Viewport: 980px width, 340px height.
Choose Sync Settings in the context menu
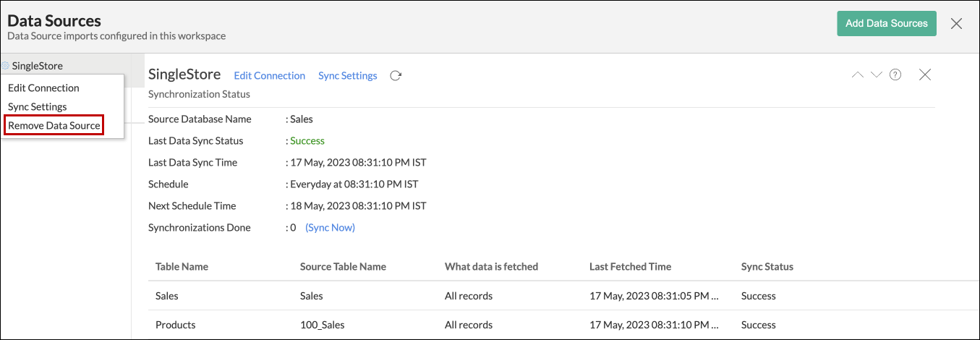click(x=38, y=106)
